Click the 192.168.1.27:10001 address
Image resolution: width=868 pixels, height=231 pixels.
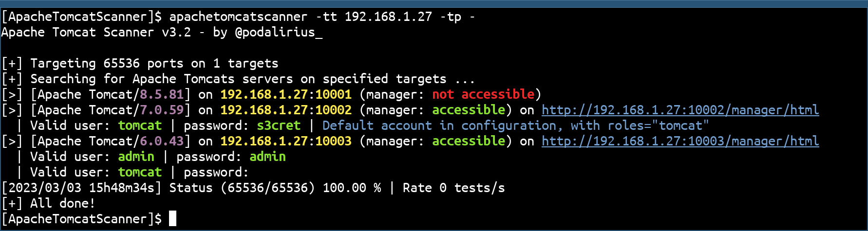286,94
